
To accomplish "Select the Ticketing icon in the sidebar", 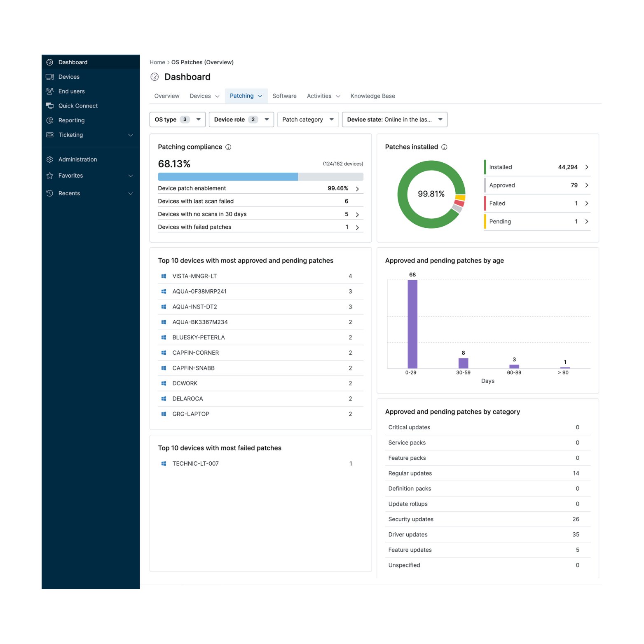I will coord(50,135).
